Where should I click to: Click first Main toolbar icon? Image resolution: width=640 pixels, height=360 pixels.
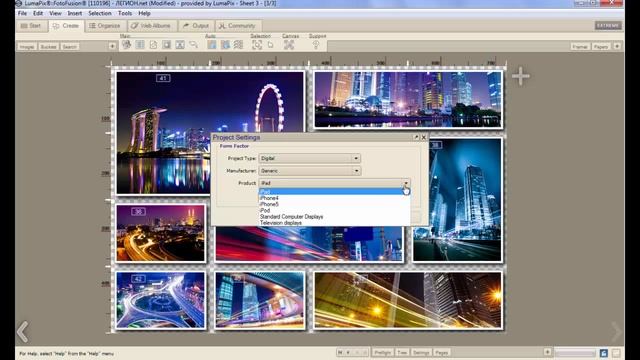(127, 44)
